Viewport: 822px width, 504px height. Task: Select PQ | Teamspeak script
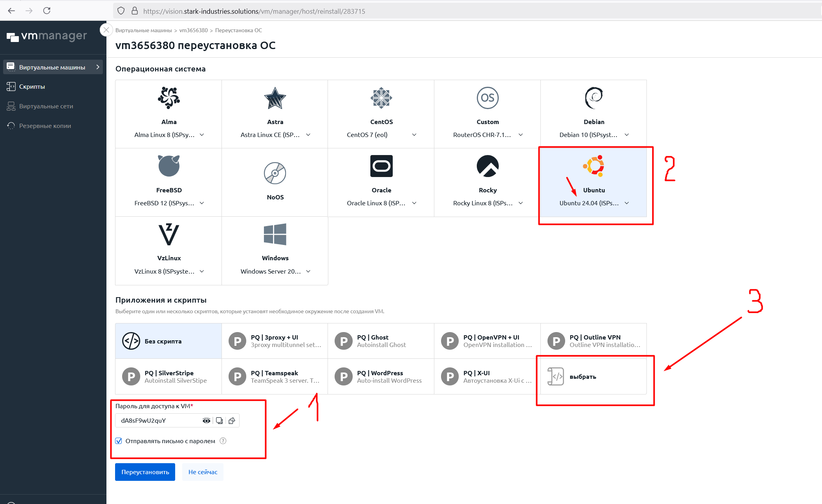[x=275, y=376]
